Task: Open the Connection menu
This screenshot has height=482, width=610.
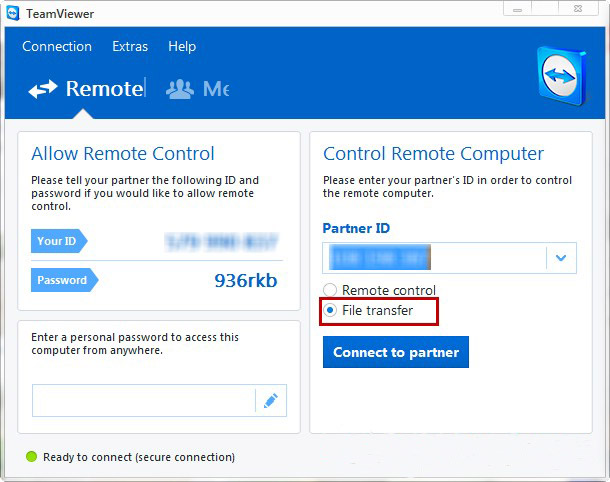Action: tap(57, 46)
